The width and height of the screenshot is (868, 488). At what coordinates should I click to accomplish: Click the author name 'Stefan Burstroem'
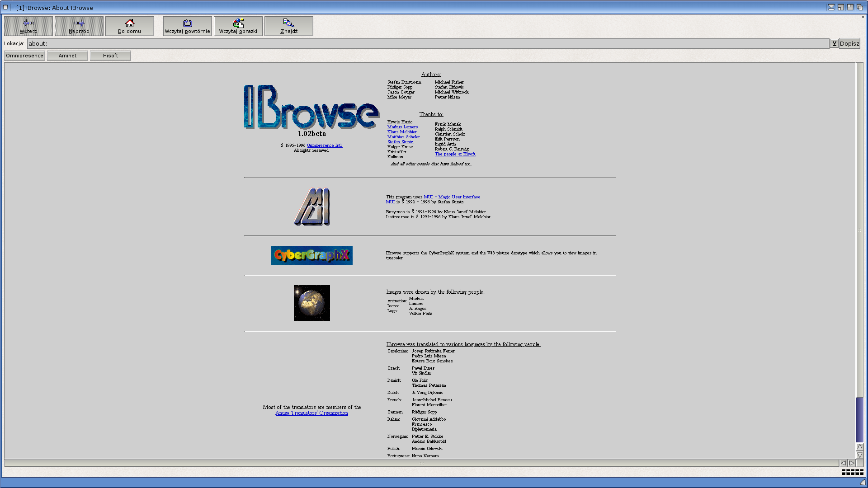point(404,82)
